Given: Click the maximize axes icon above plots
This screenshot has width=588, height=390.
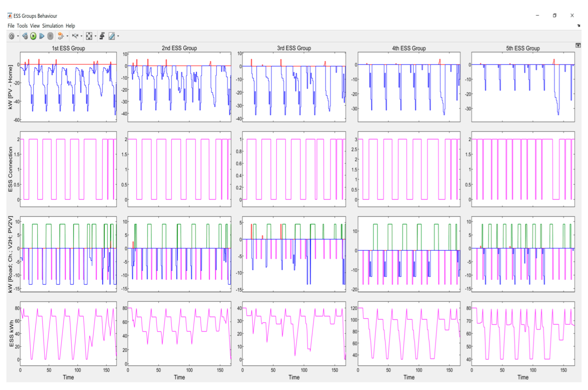Looking at the screenshot, I should click(578, 45).
